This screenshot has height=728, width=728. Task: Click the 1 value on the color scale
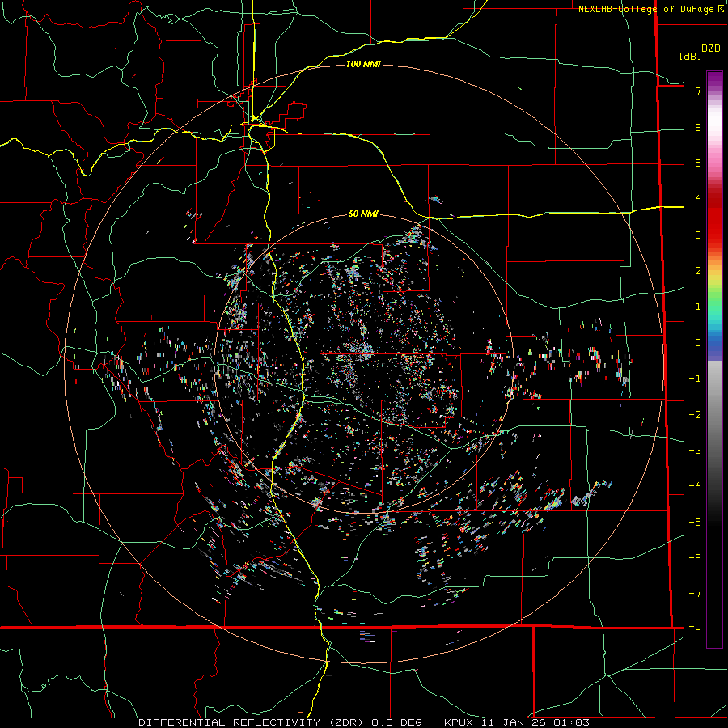click(x=698, y=307)
